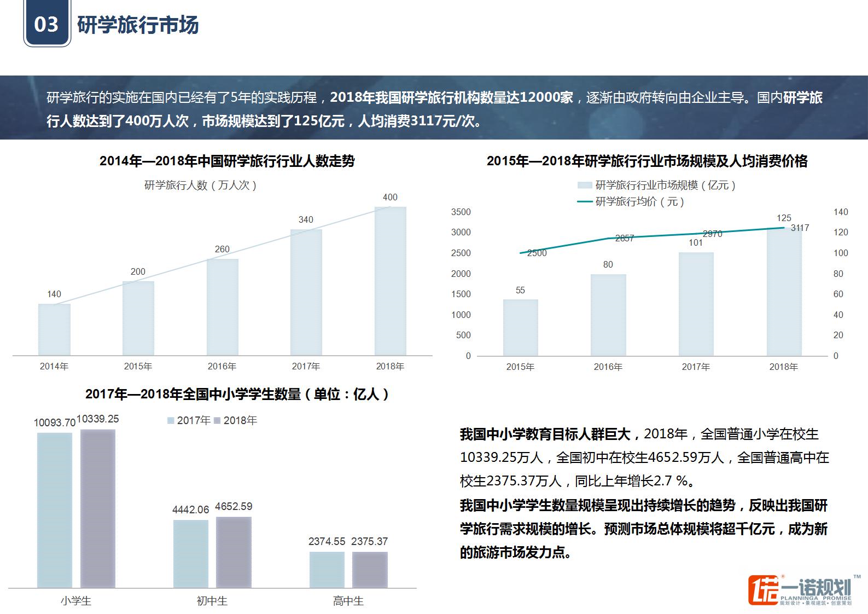The height and width of the screenshot is (614, 868).
Task: Select the 2018年 legend color swatch
Action: click(x=217, y=420)
